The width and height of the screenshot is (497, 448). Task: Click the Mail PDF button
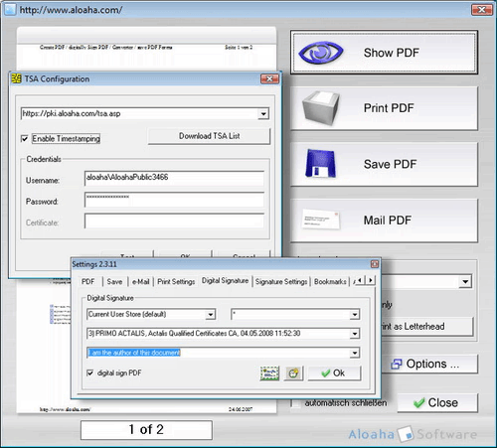(384, 221)
